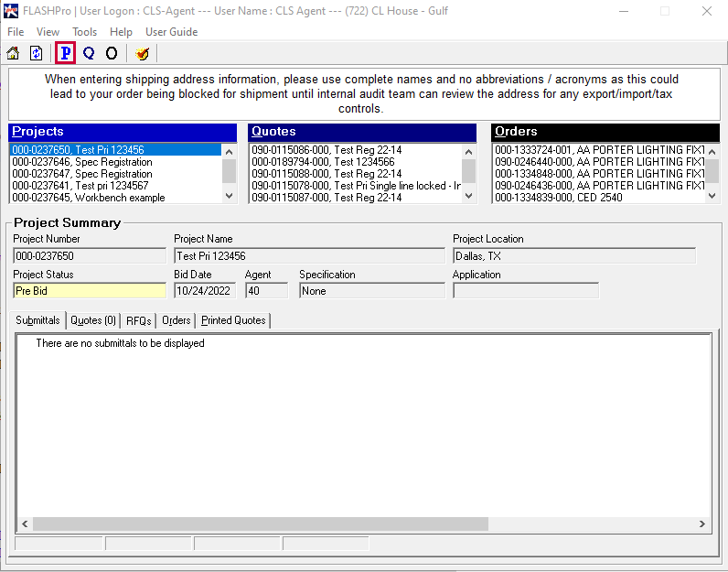Click the Refresh icon in toolbar

pos(37,53)
